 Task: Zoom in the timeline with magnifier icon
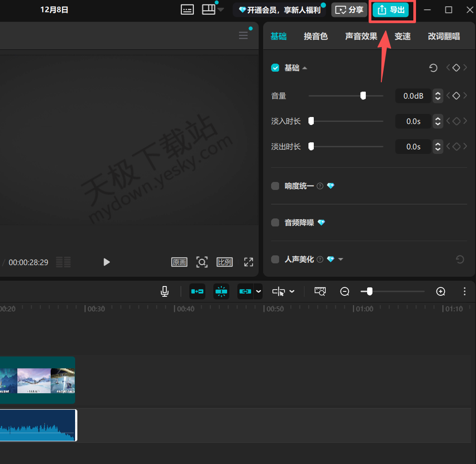(x=440, y=291)
